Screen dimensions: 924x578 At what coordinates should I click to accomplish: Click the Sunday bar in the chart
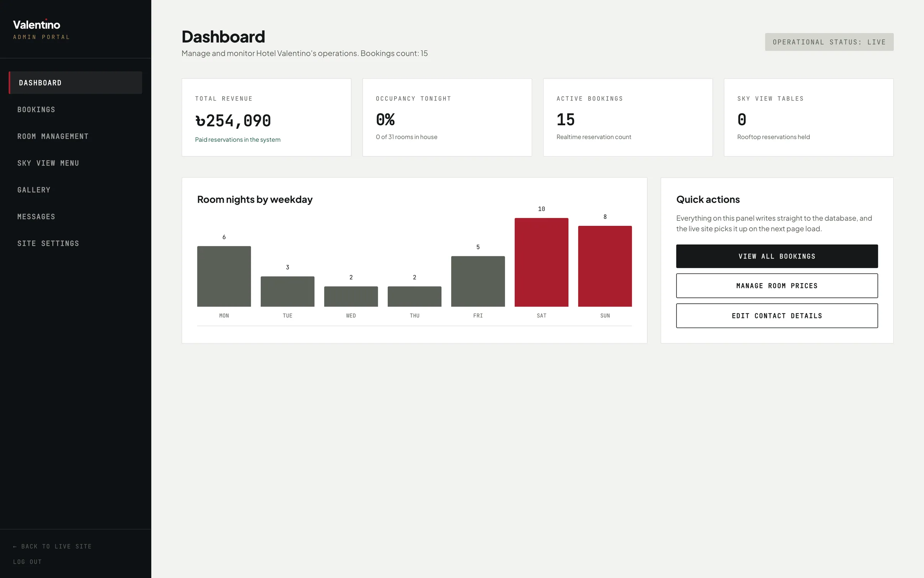tap(605, 266)
